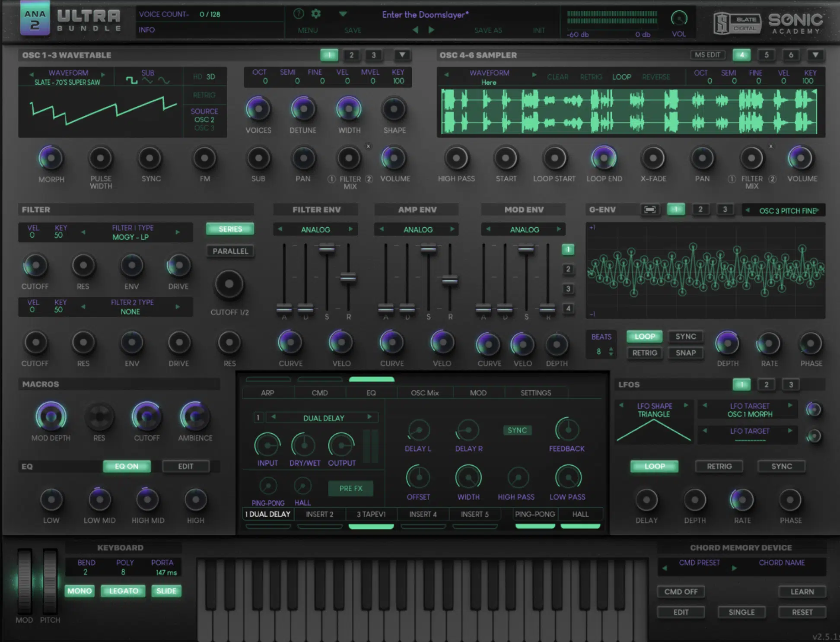Drag the AMP ENV sustain fader slider
The height and width of the screenshot is (642, 840).
pyautogui.click(x=424, y=248)
